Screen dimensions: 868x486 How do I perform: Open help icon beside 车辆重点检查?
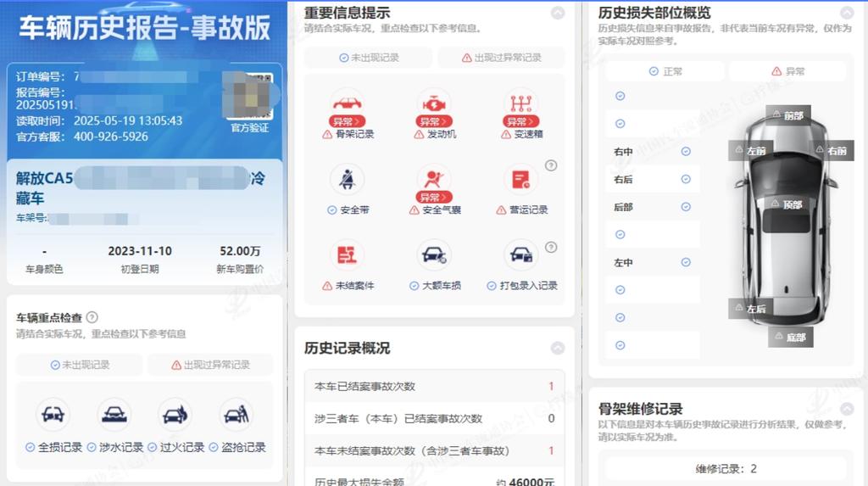(x=92, y=317)
